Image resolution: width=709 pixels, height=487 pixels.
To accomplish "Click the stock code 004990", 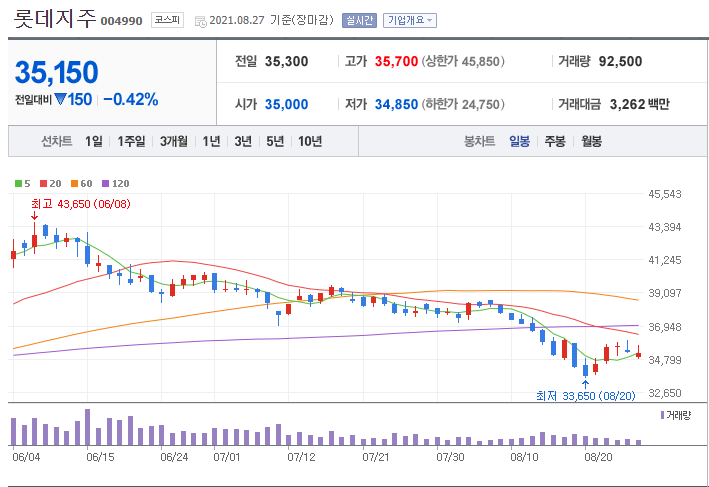I will coord(121,21).
